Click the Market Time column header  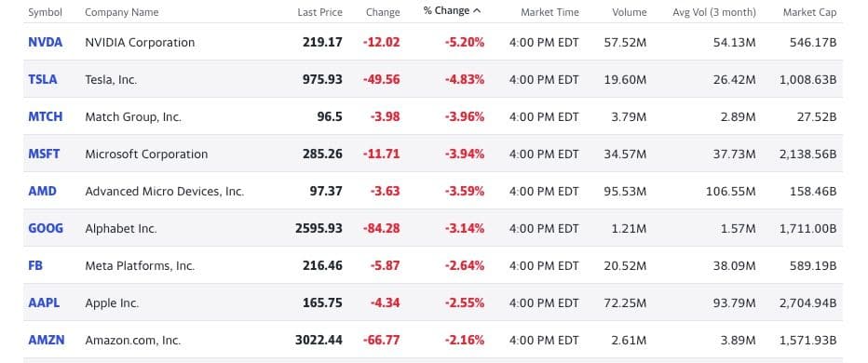point(549,12)
